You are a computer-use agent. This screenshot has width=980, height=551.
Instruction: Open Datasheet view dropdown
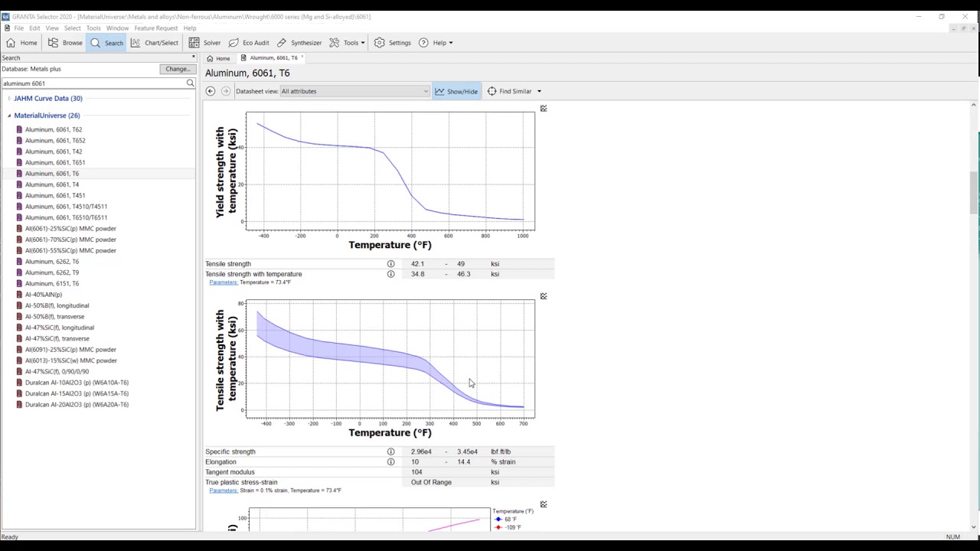point(354,91)
